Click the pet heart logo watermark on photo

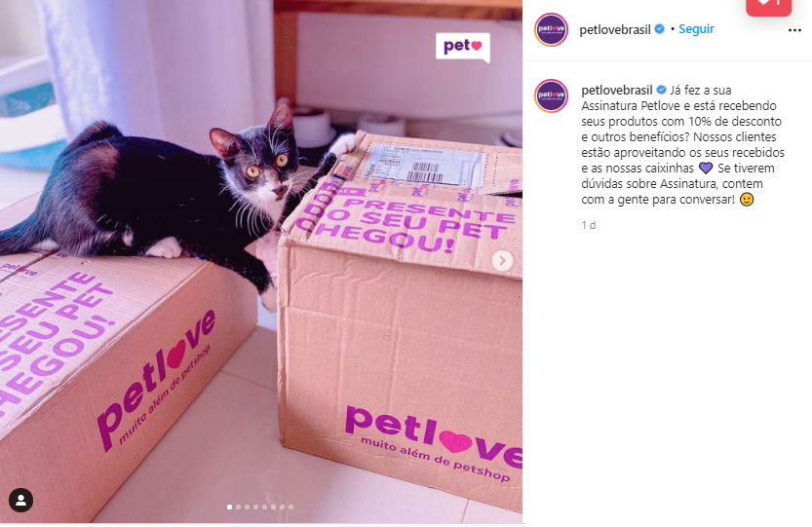point(462,47)
